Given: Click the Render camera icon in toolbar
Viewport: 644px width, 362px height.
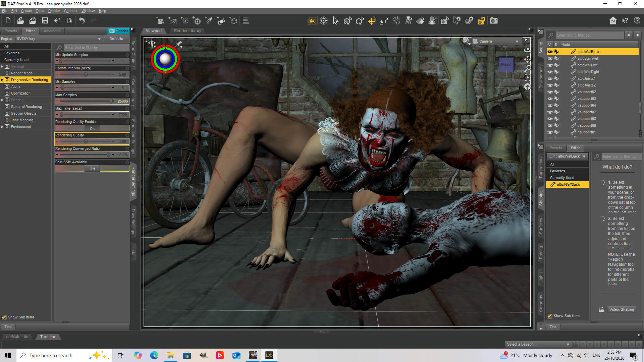Looking at the screenshot, I should [x=494, y=21].
